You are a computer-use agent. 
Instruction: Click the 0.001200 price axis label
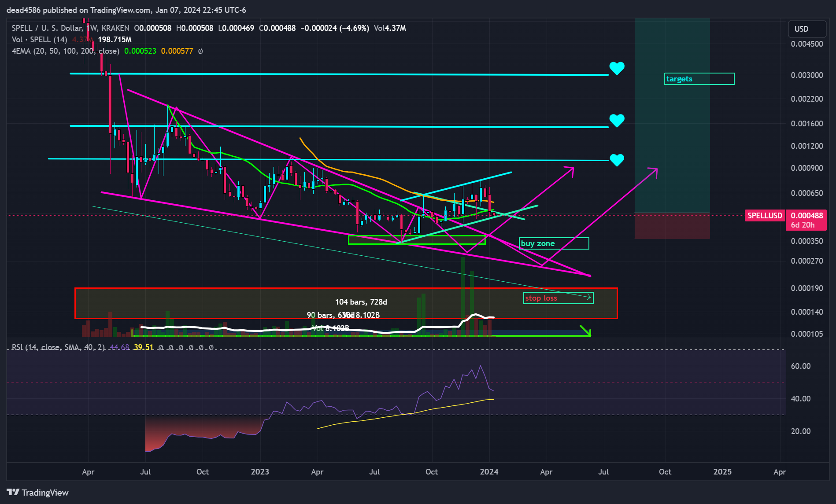[x=807, y=146]
